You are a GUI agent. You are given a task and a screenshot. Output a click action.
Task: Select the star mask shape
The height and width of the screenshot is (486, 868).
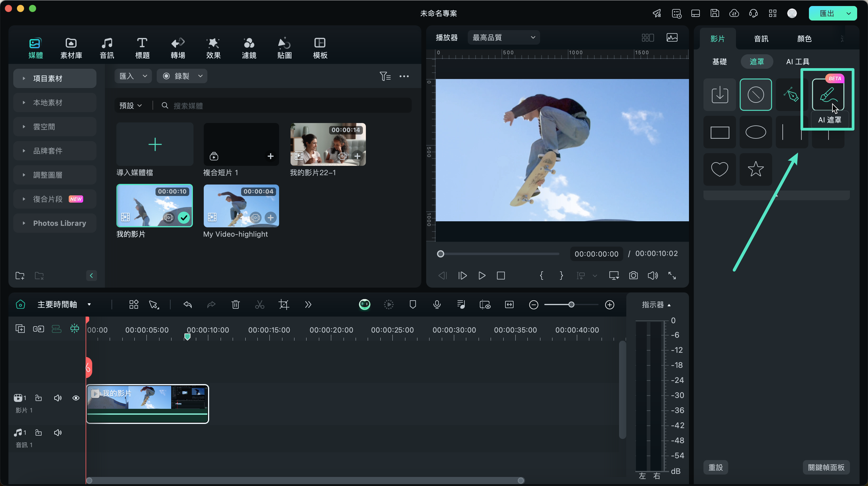point(756,169)
